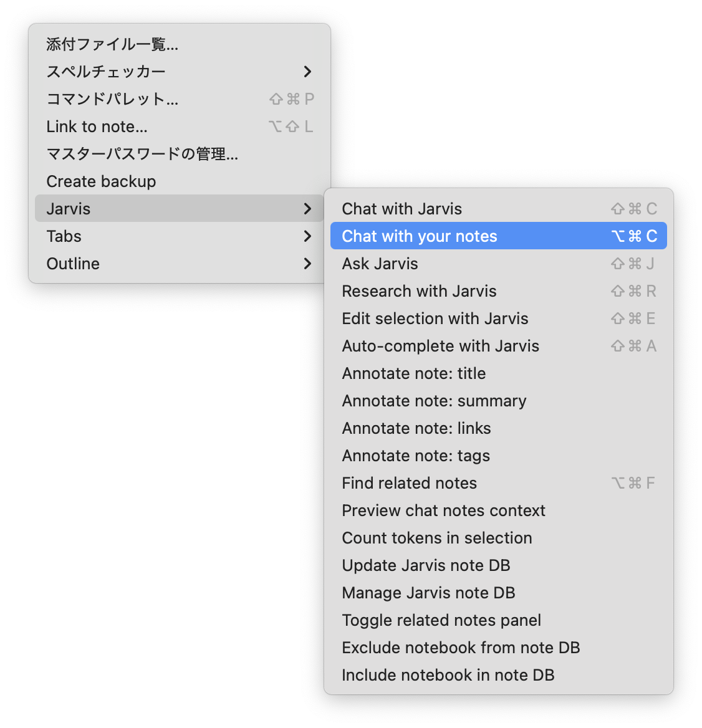Choose Exclude notebook from note DB

click(461, 648)
